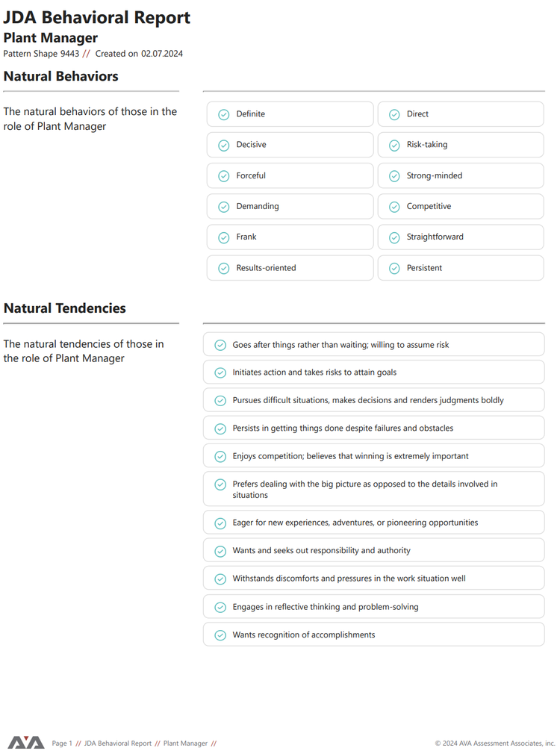Screen dimensions: 560x751
Task: Click the check icon beside Definite
Action: click(x=224, y=114)
